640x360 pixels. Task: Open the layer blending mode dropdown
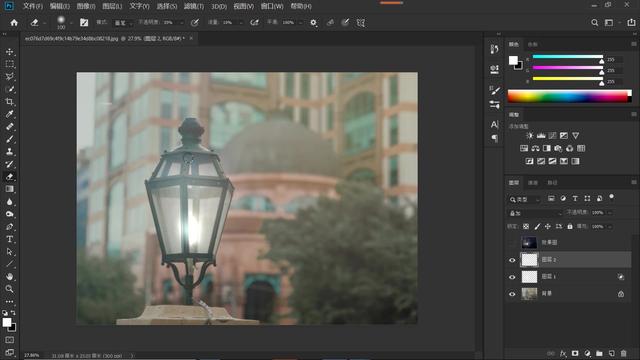(x=535, y=213)
